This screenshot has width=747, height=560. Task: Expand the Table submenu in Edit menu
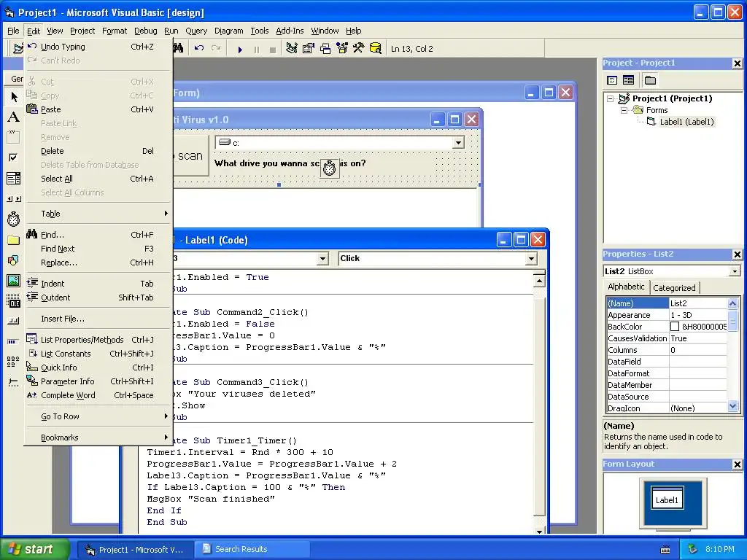point(98,214)
